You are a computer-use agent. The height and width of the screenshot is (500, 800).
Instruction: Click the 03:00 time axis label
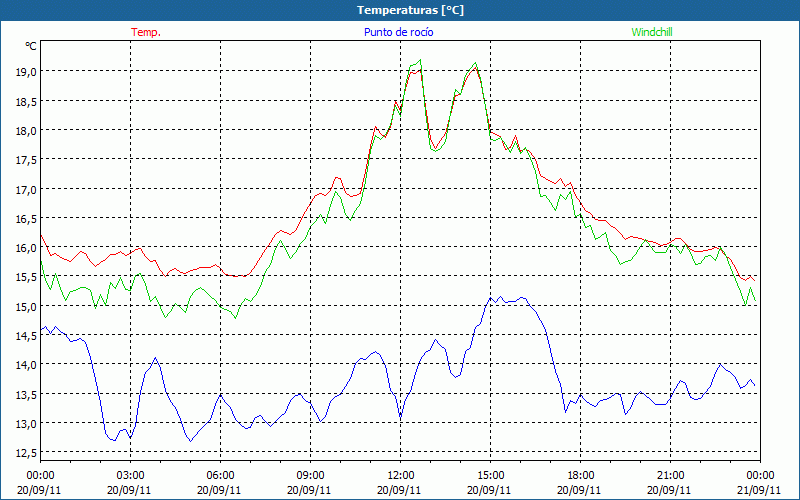(131, 476)
